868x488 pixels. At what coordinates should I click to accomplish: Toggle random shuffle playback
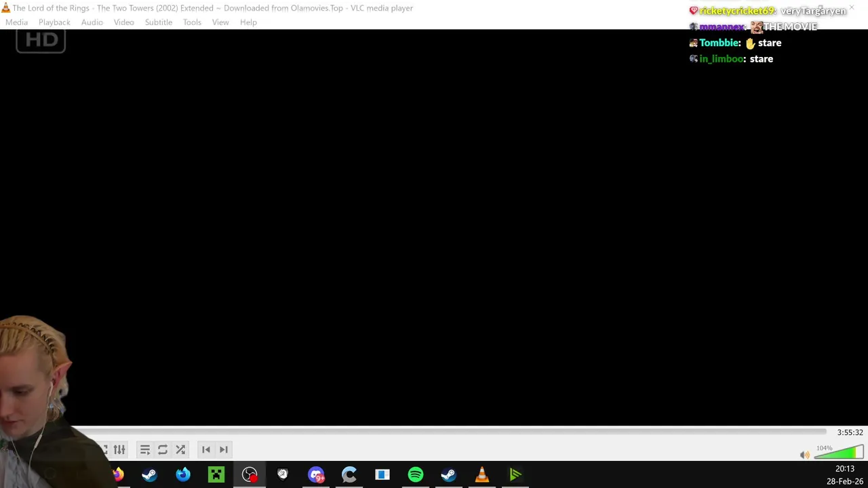click(x=180, y=449)
